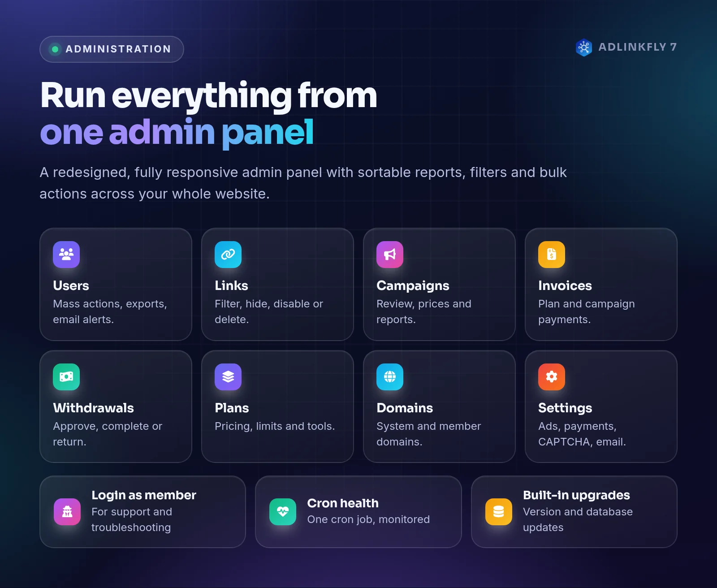Image resolution: width=717 pixels, height=588 pixels.
Task: Click 'One cron job, monitored' text
Action: 368,519
